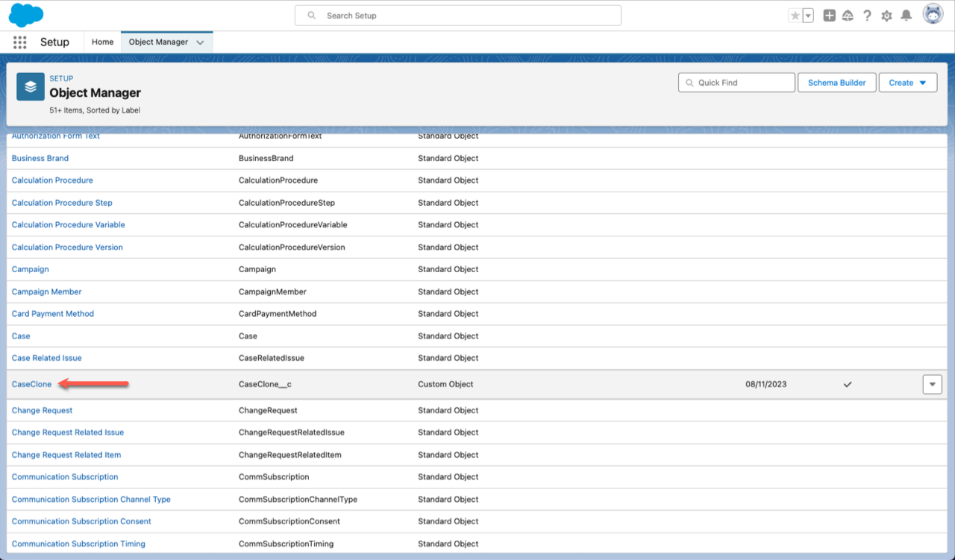Focus the Search Setup box
The image size is (955, 560).
point(458,16)
